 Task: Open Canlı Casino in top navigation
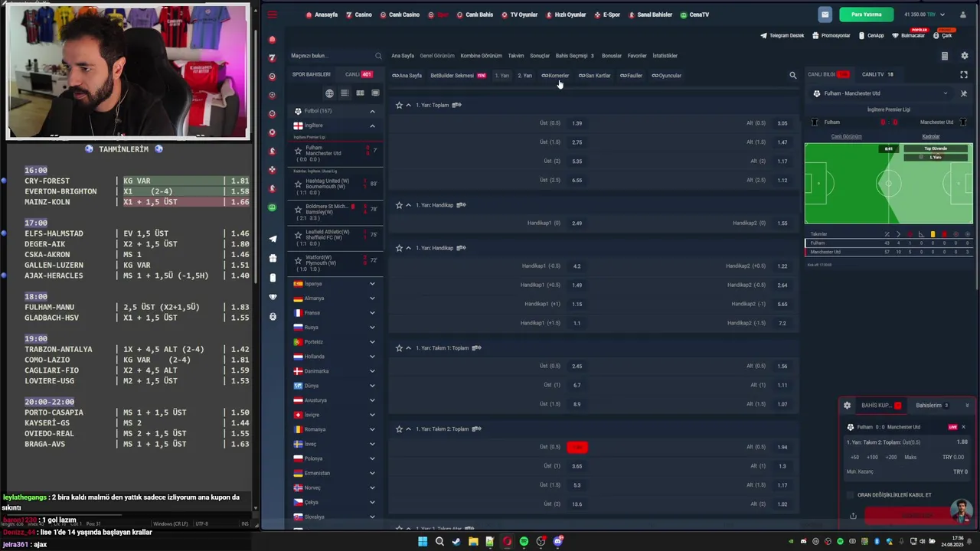pos(400,15)
